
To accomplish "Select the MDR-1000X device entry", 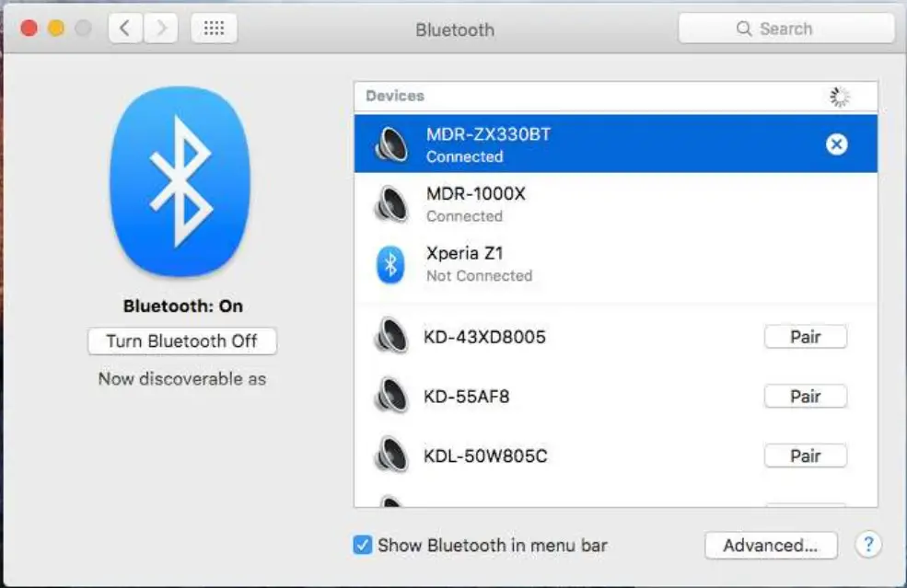I will (552, 202).
